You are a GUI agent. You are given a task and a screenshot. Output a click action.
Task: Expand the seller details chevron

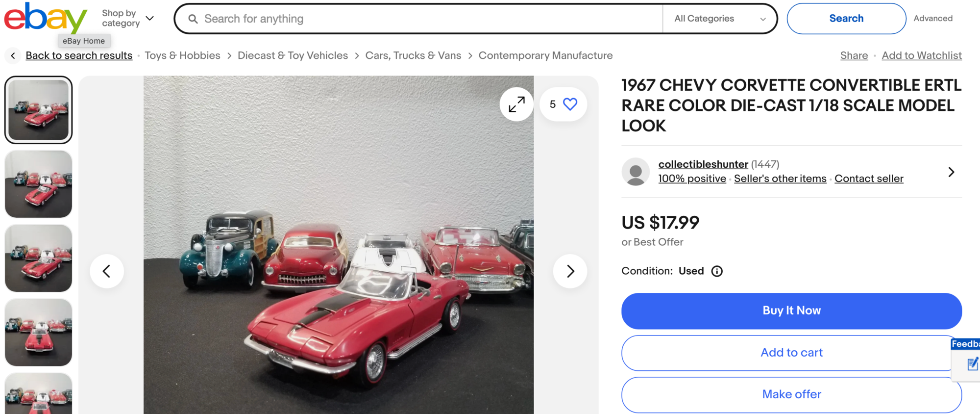pyautogui.click(x=951, y=172)
